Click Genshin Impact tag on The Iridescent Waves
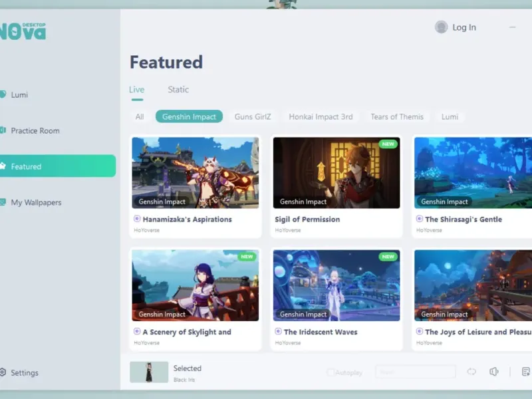Screen dimensions: 532x399 point(303,314)
